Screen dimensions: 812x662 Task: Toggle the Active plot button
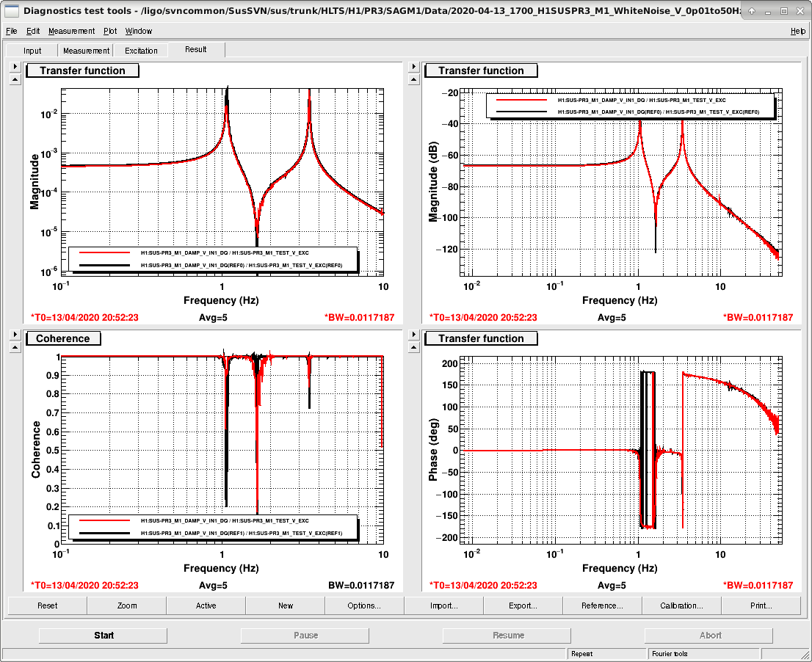tap(206, 605)
